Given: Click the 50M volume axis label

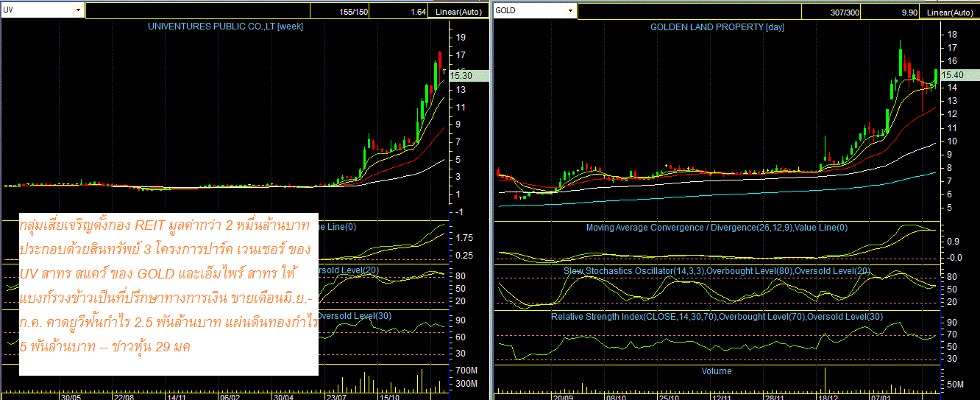Looking at the screenshot, I should (x=955, y=385).
